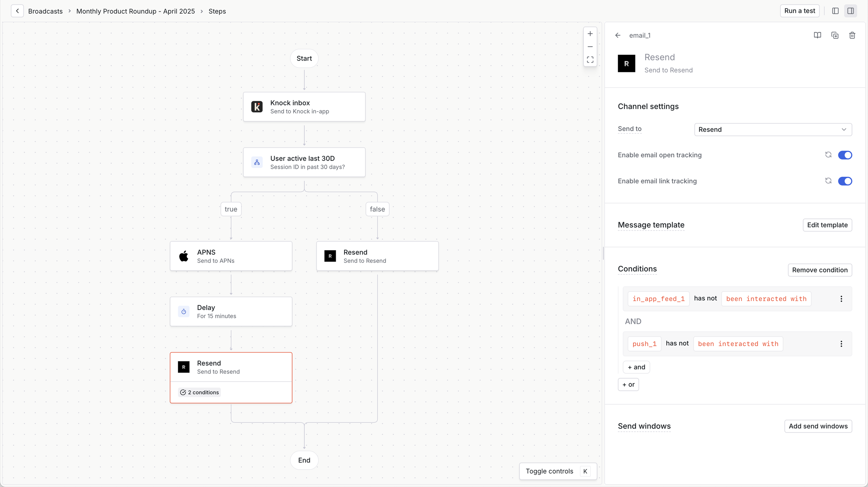Zoom in on the workflow canvas
This screenshot has height=487, width=868.
(x=590, y=33)
